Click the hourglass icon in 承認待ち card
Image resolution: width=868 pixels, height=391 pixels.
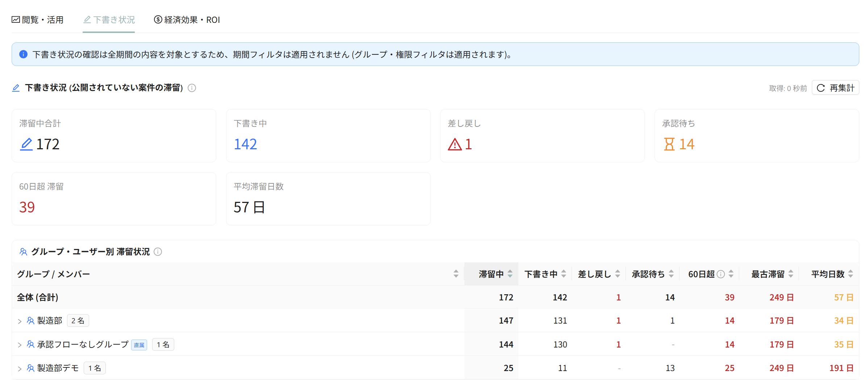coord(669,144)
